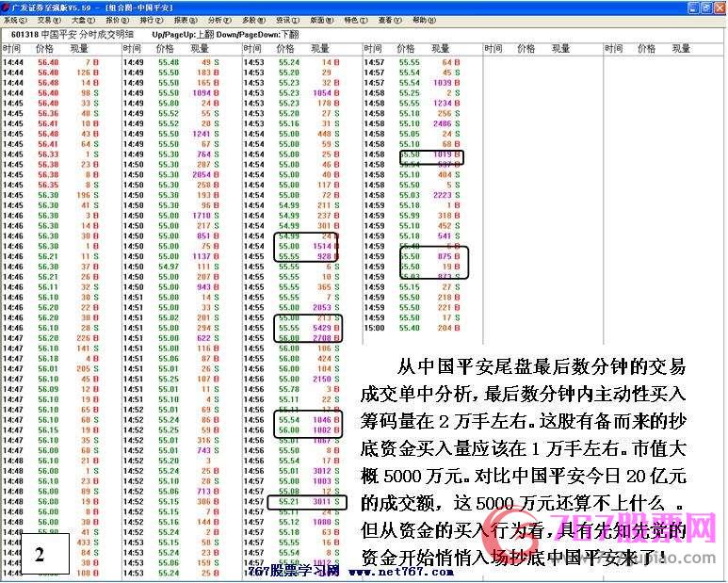Click the 55.99 price entry
The height and width of the screenshot is (583, 728).
[x=409, y=216]
